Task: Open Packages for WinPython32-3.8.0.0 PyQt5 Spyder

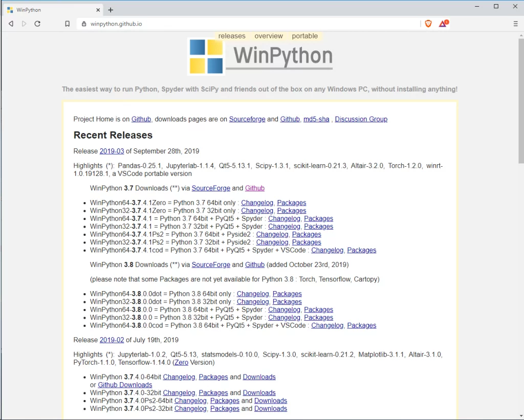Action: tap(318, 317)
